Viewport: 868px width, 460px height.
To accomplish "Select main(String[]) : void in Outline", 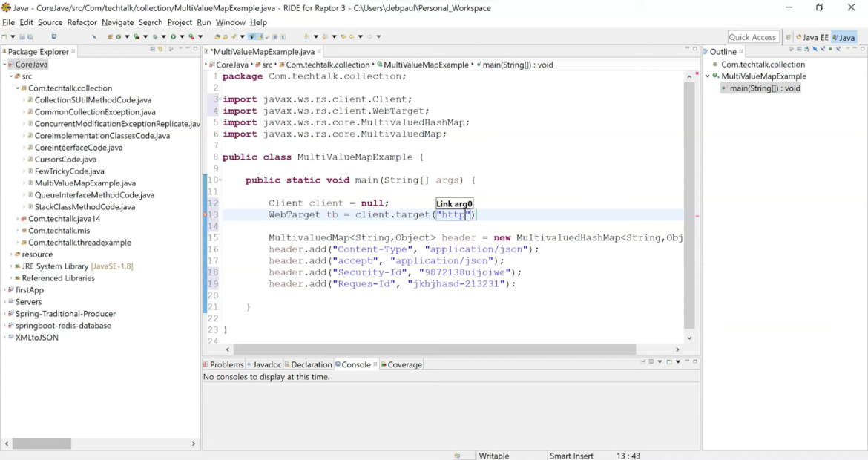I will coord(764,88).
